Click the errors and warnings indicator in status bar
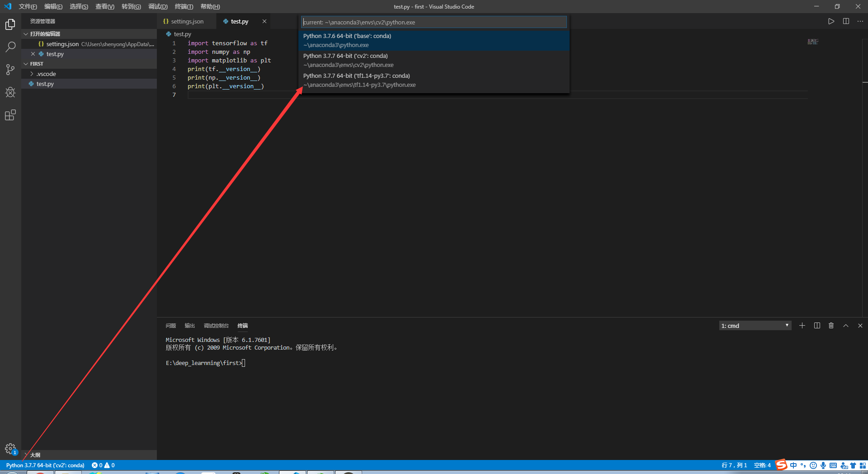Viewport: 868px width, 474px height. pos(103,465)
